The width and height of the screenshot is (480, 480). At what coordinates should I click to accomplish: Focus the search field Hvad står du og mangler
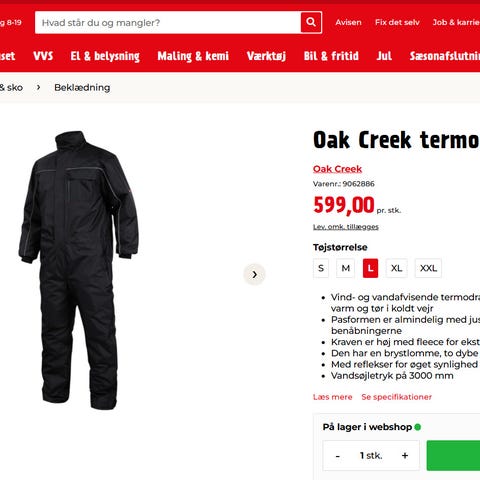[x=168, y=22]
